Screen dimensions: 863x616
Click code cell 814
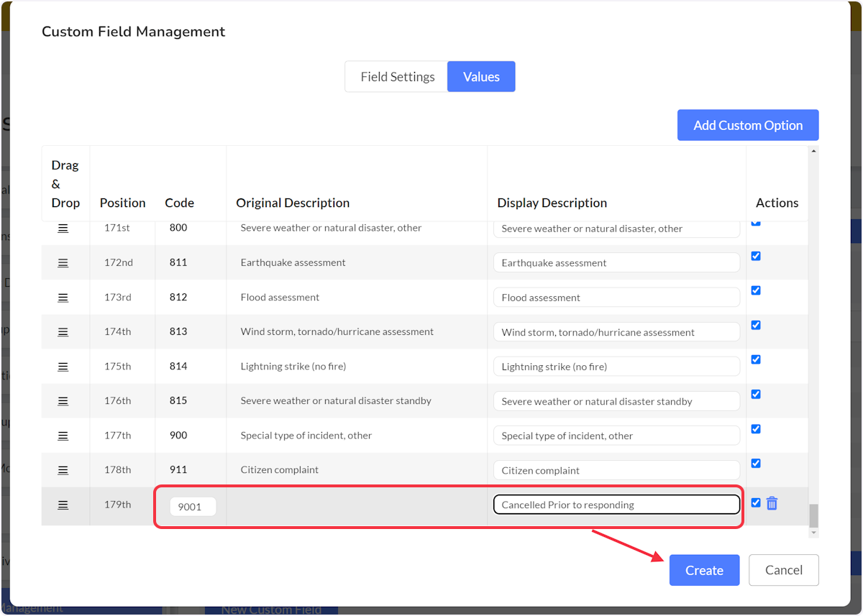click(x=178, y=366)
